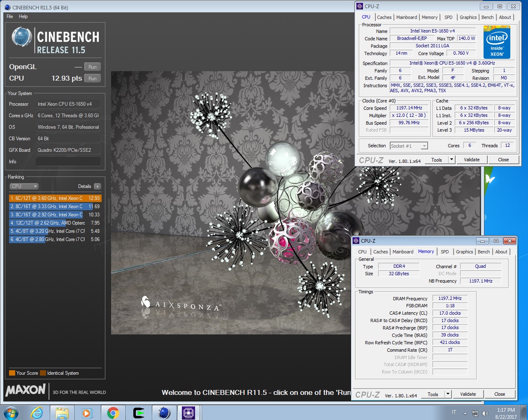
Task: Expand the Socket #1 selection dropdown
Action: click(424, 146)
